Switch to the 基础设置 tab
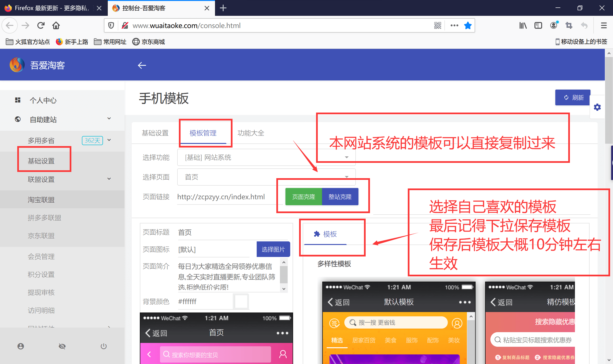Viewport: 613px width, 364px height. point(155,133)
